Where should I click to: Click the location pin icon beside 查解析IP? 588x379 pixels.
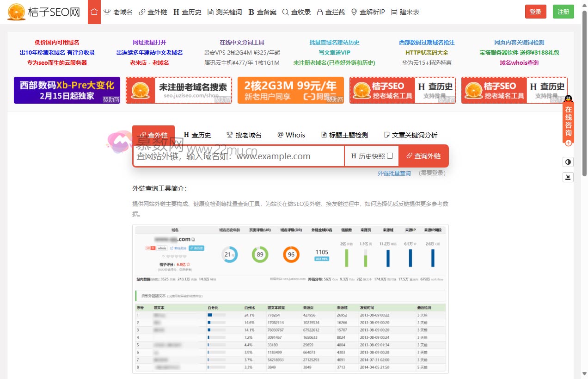(353, 12)
